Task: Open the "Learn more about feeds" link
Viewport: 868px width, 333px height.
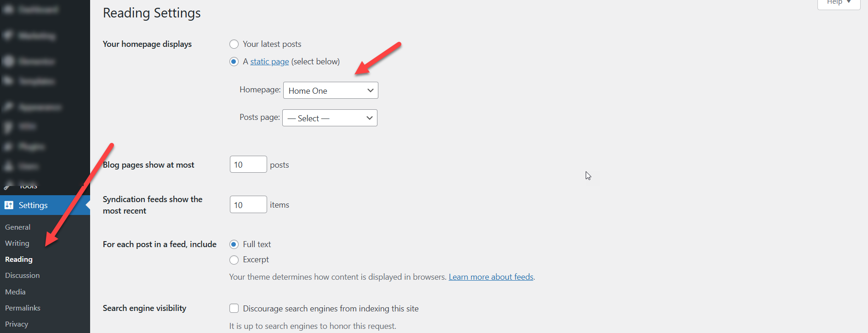Action: 491,277
